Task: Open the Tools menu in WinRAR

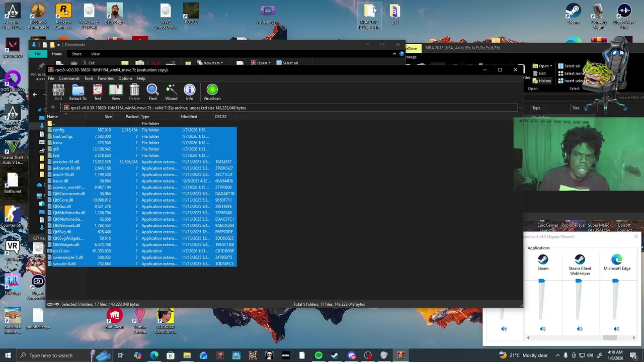Action: coord(89,78)
